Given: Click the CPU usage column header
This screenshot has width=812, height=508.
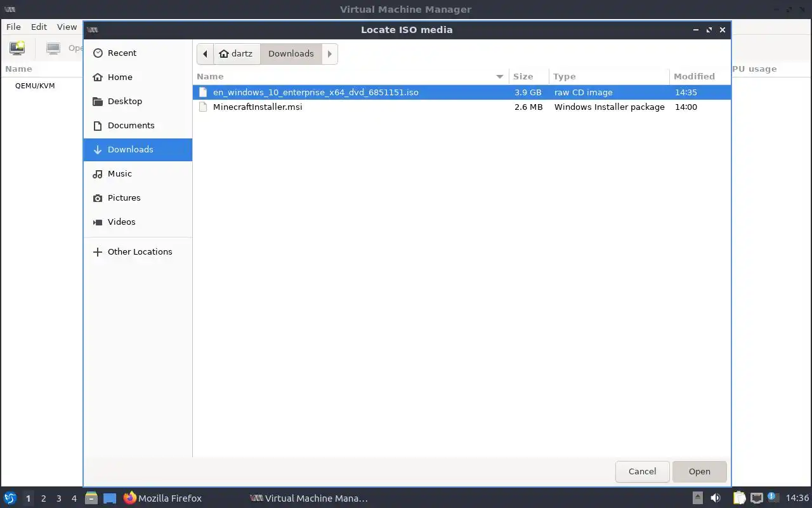Looking at the screenshot, I should (x=754, y=69).
